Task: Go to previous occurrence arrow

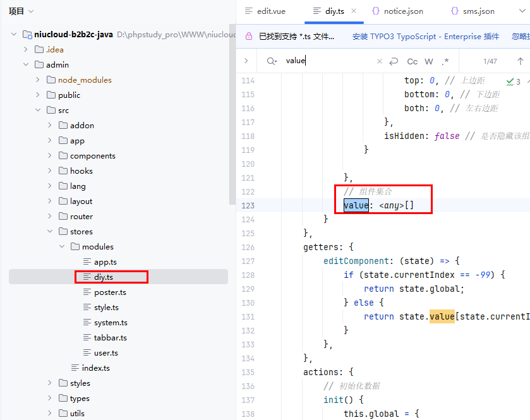Action: coord(520,61)
